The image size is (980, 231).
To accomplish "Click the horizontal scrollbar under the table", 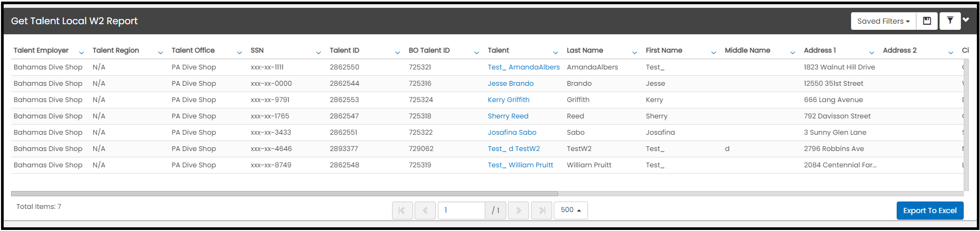I will coord(285,194).
